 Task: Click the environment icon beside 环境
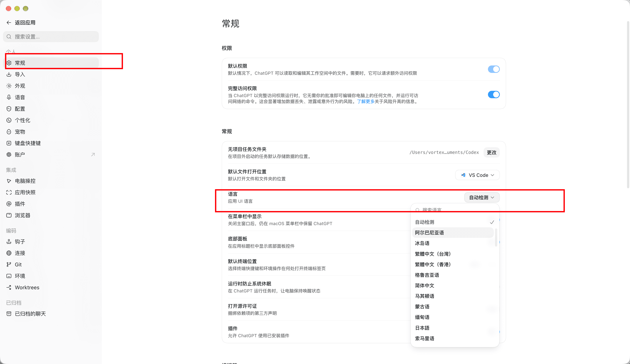coord(9,276)
